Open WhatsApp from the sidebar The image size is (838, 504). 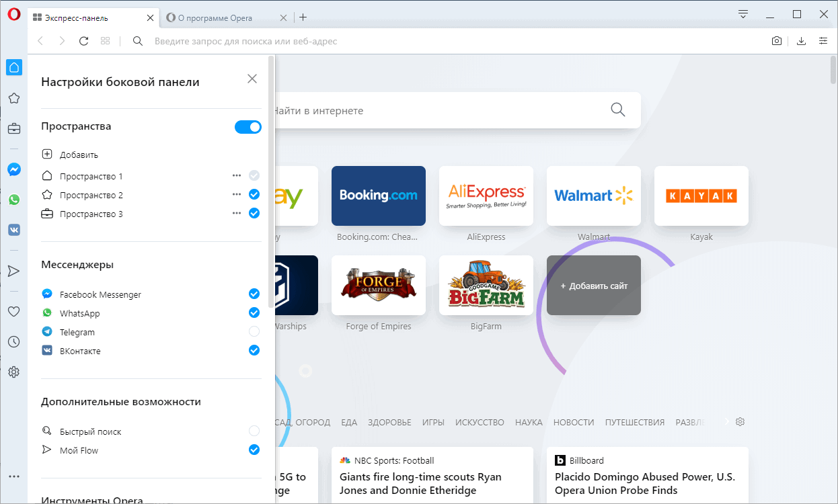13,200
